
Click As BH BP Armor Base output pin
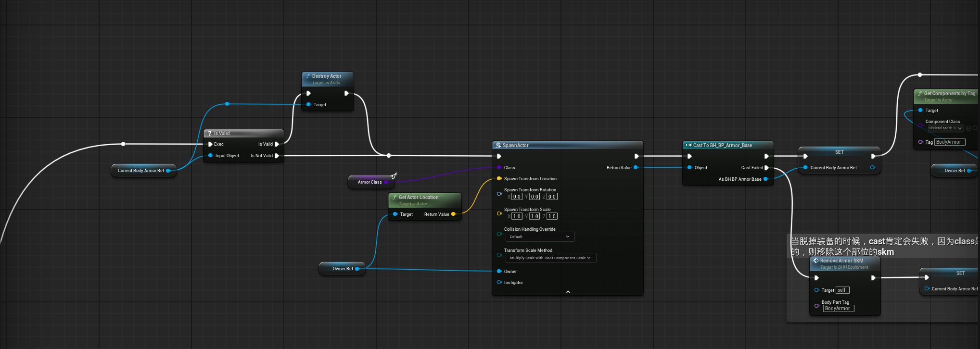point(766,179)
